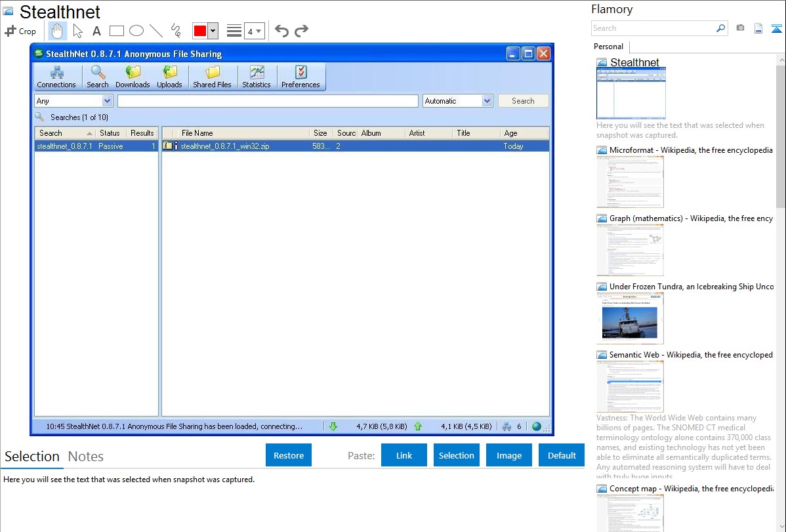Open the color picker dropdown arrow
The image size is (786, 532).
213,31
